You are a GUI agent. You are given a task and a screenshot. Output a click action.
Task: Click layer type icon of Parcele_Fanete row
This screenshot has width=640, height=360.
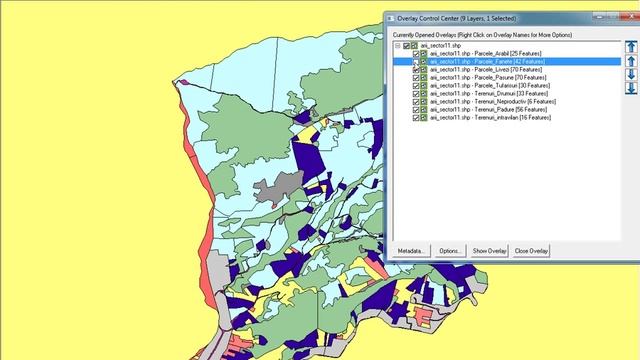click(x=424, y=62)
